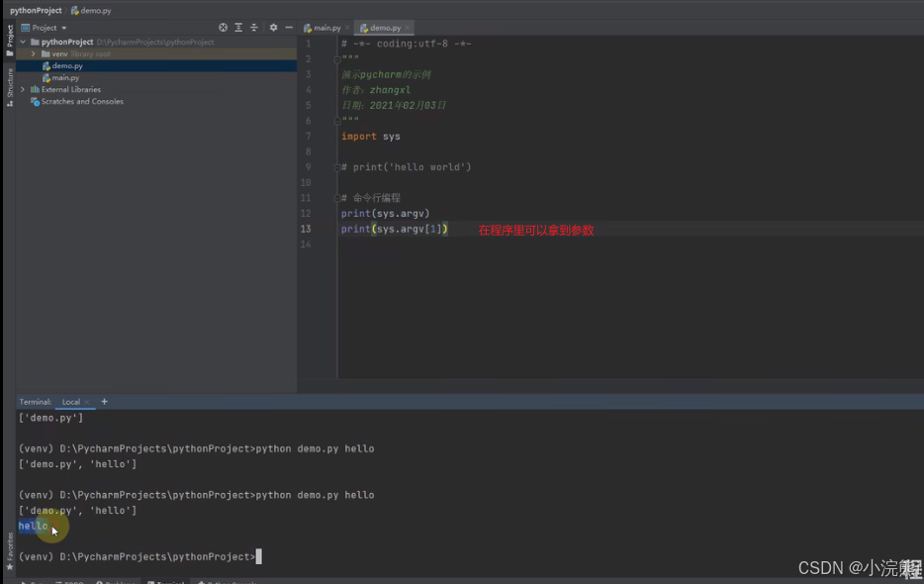The height and width of the screenshot is (584, 924).
Task: Click the plus button to open new terminal
Action: [x=104, y=402]
